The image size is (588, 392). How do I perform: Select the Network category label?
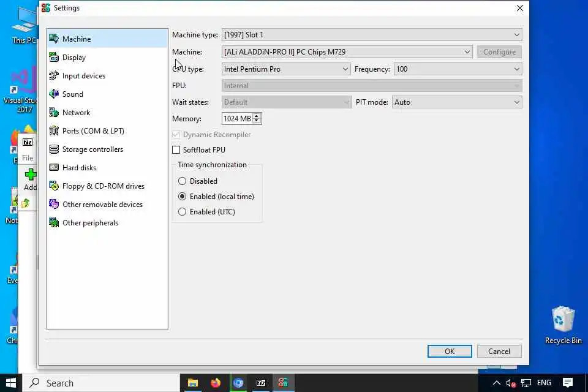tap(76, 113)
